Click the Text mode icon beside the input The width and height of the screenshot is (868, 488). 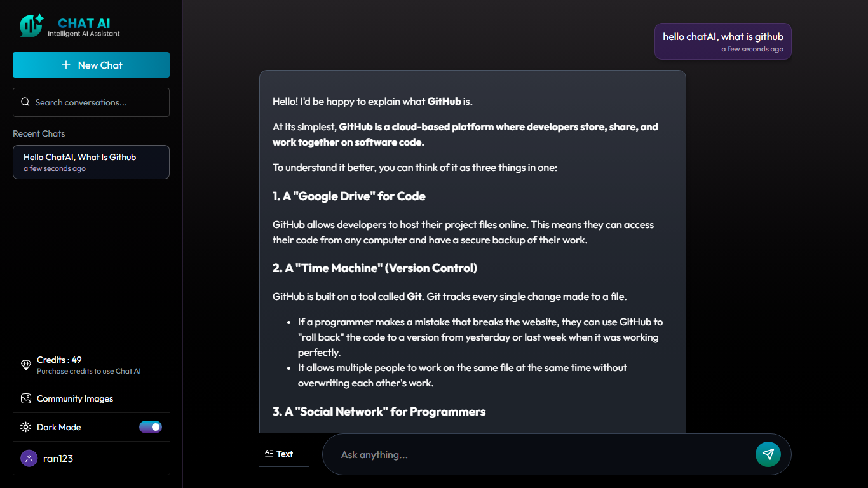pos(269,454)
